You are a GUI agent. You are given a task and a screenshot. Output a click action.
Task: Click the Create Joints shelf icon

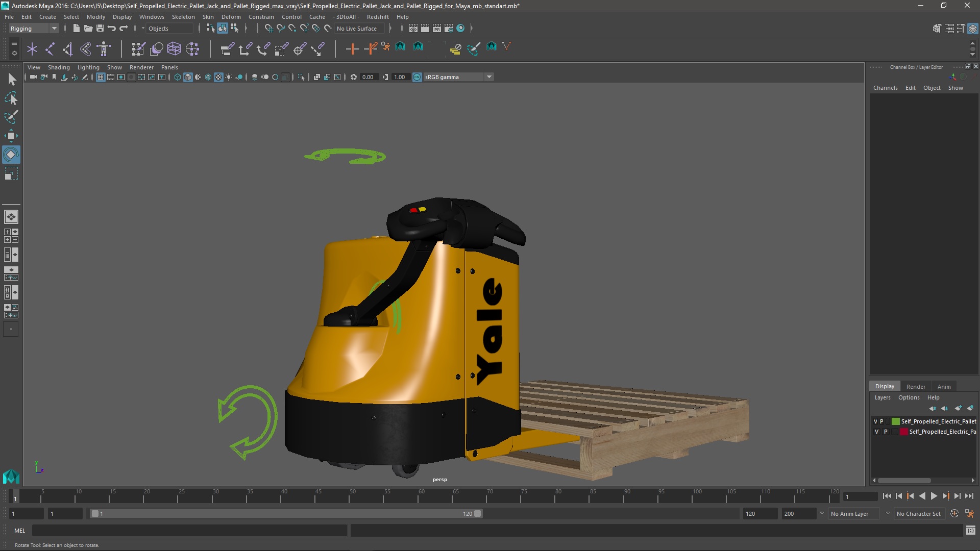coord(50,49)
